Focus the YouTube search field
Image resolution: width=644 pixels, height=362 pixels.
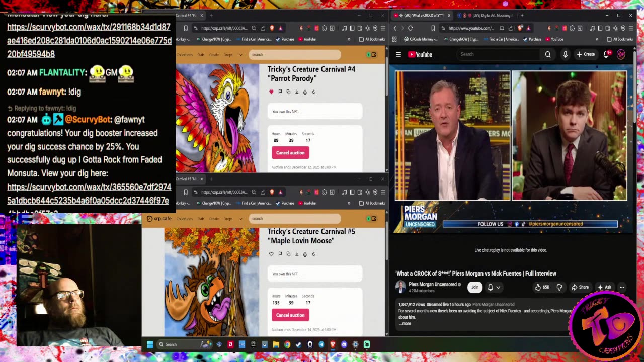click(498, 54)
